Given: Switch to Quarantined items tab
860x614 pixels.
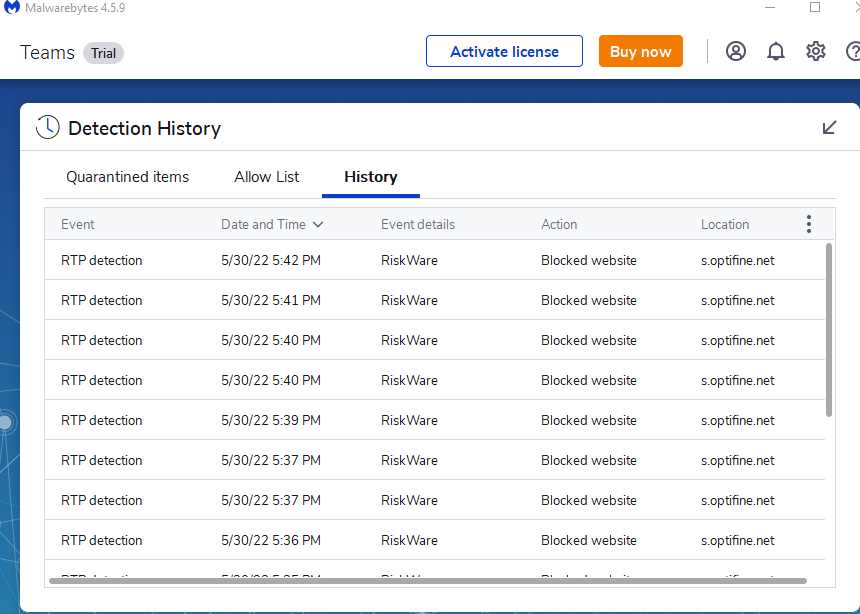Looking at the screenshot, I should tap(127, 177).
